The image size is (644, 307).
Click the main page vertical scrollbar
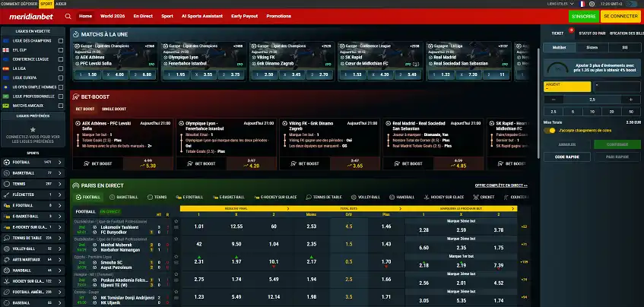[538, 103]
